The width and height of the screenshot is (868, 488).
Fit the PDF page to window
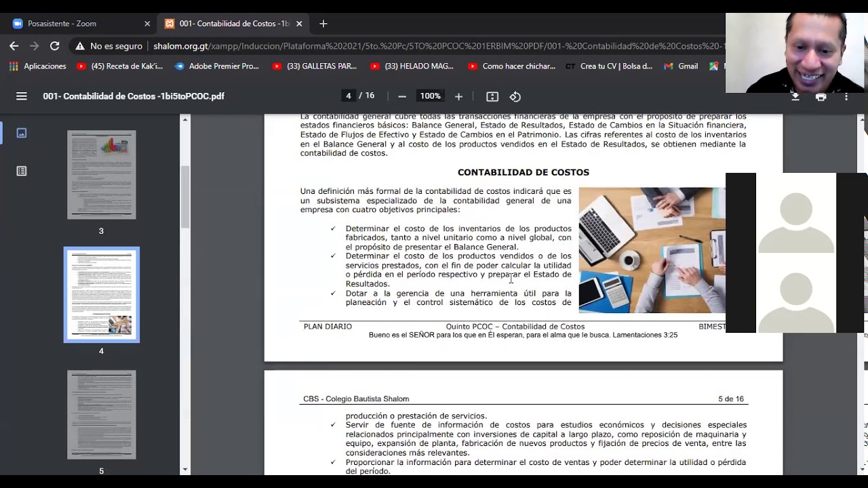point(492,96)
